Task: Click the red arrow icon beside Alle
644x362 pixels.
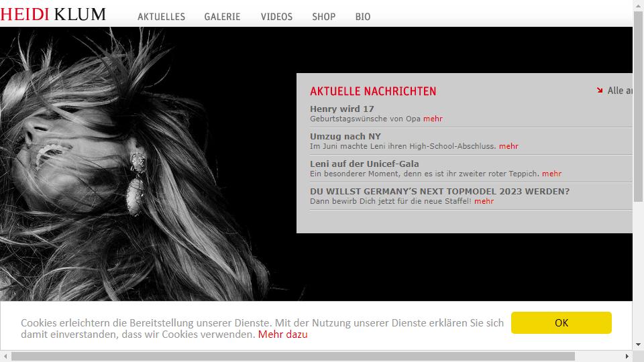Action: (600, 90)
